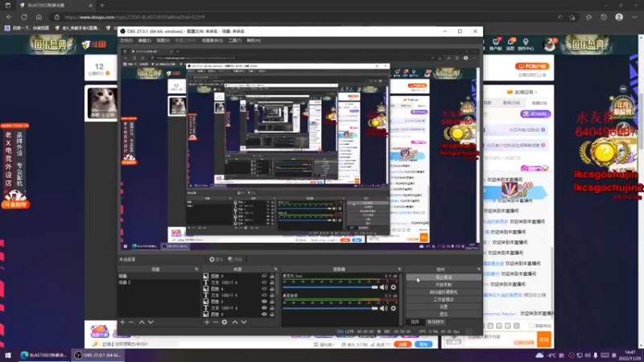The height and width of the screenshot is (362, 644).
Task: Switch to the 钻粉(70) tab in chat panel
Action: pos(539,103)
